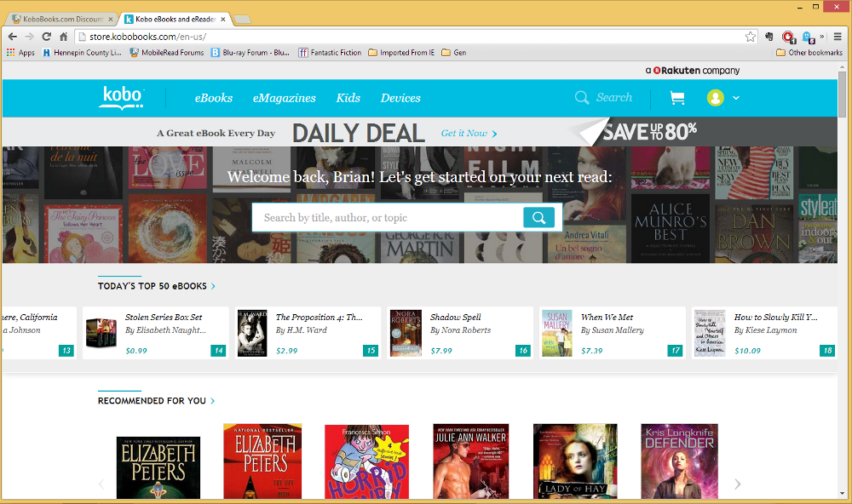Open MobileRead Forums bookmark
Screen dimensions: 852x504
tap(167, 53)
